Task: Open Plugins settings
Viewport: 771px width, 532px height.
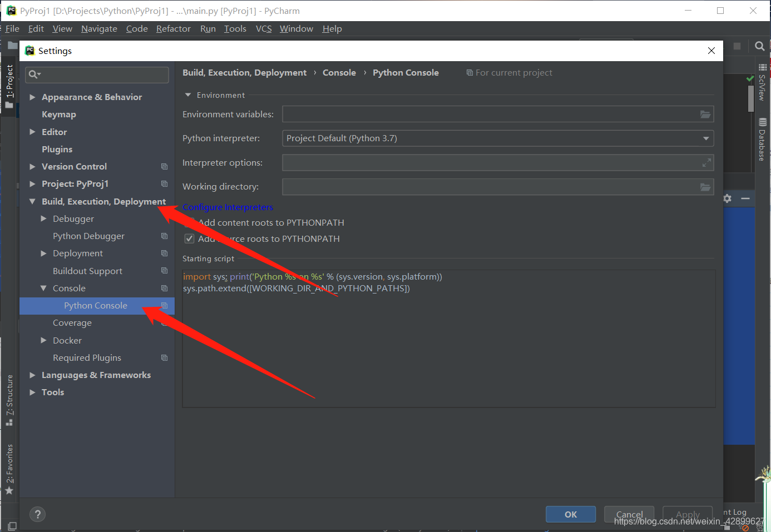Action: click(57, 150)
